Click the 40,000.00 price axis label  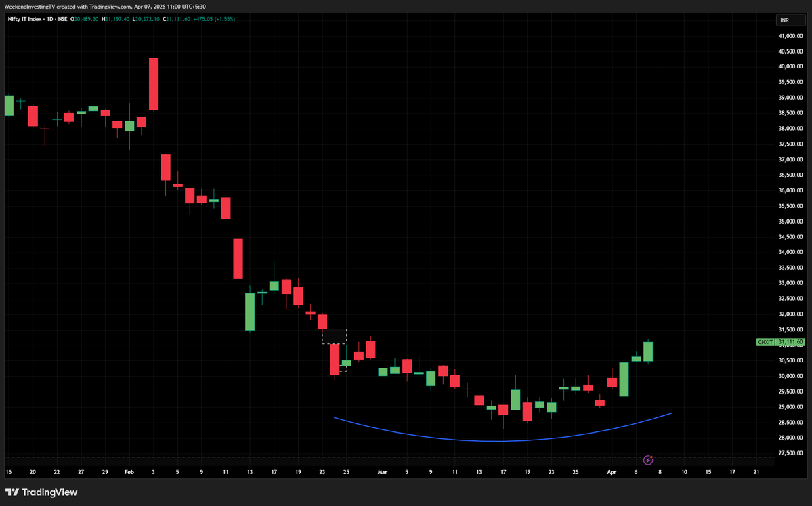[790, 66]
